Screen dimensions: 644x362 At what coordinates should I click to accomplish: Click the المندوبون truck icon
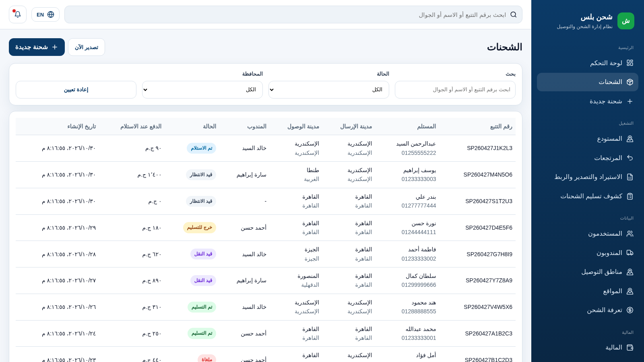coord(630,253)
